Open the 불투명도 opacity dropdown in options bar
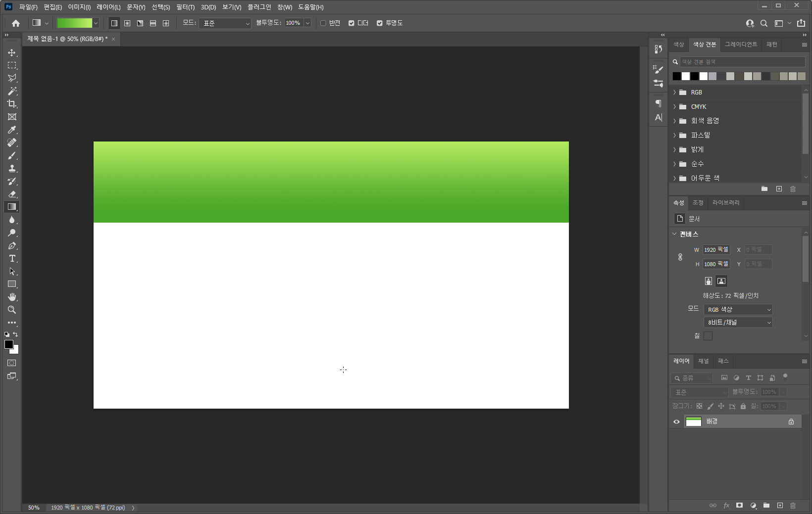 click(307, 23)
